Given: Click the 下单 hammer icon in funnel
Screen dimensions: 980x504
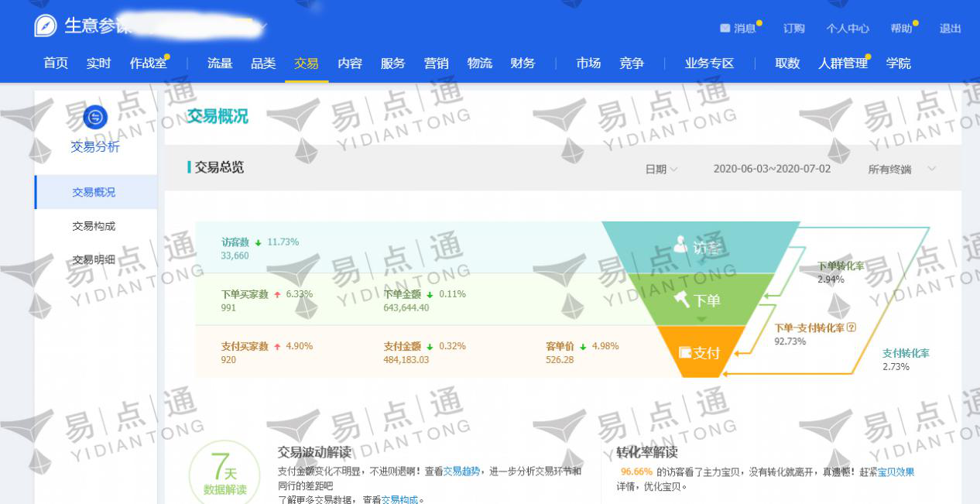Looking at the screenshot, I should [682, 300].
